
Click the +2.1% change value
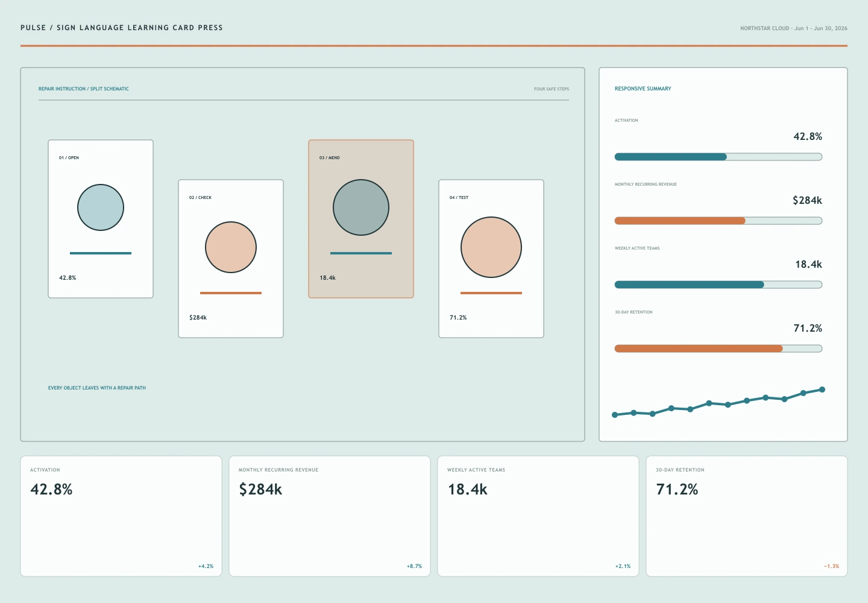(623, 566)
